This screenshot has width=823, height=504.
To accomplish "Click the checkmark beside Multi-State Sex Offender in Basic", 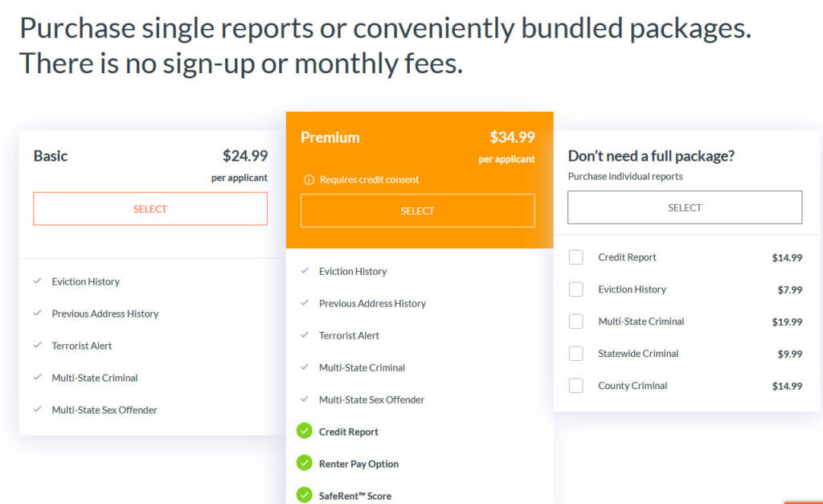I will click(38, 409).
